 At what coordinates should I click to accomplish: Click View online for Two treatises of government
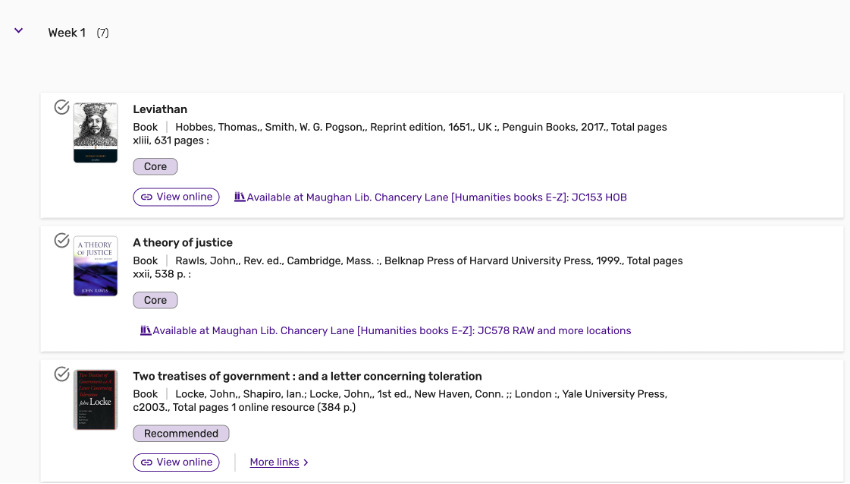pos(176,462)
